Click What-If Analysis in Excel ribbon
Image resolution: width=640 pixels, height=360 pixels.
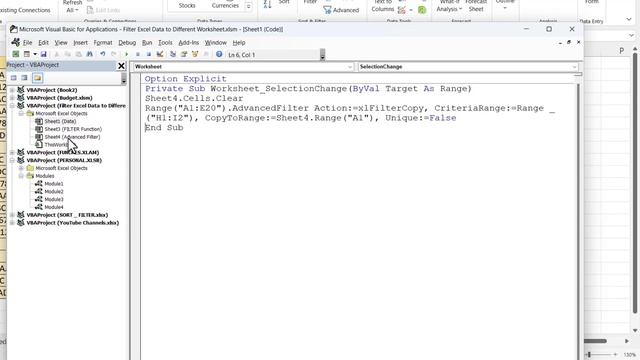point(449,6)
